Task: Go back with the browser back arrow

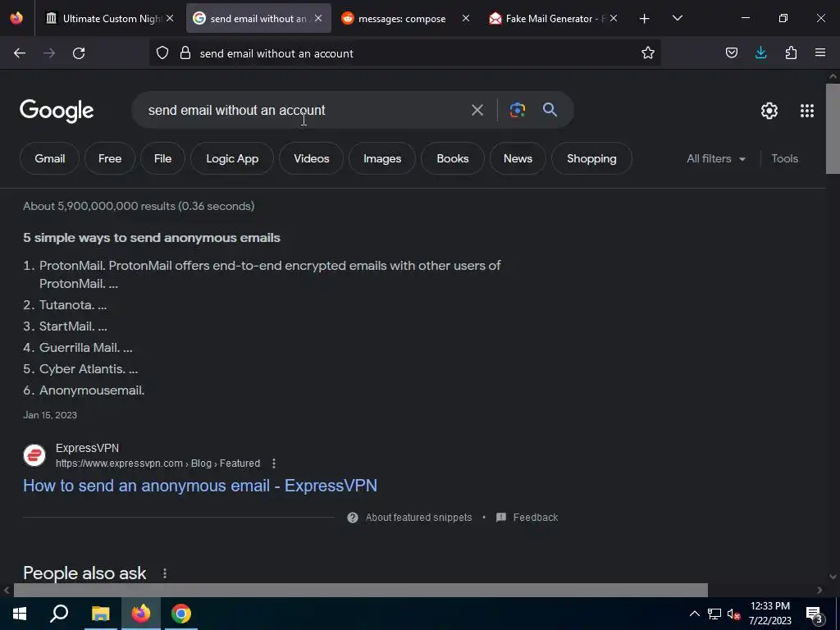Action: [20, 53]
